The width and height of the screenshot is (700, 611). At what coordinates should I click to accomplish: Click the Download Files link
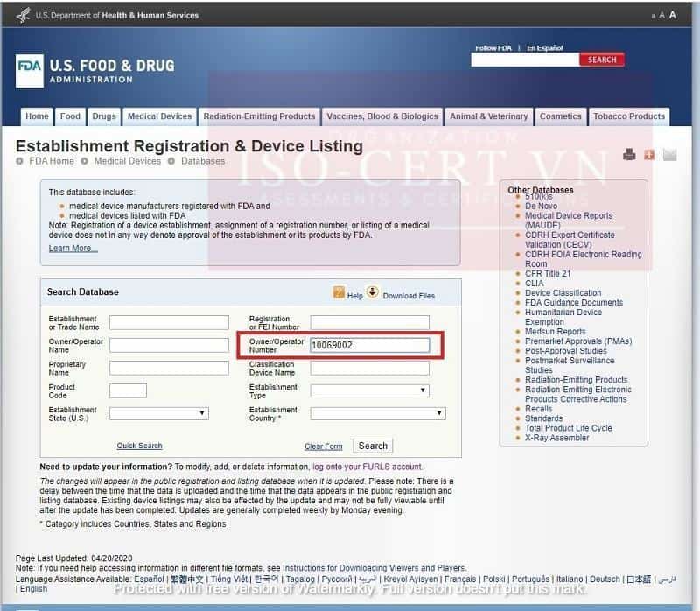(409, 296)
